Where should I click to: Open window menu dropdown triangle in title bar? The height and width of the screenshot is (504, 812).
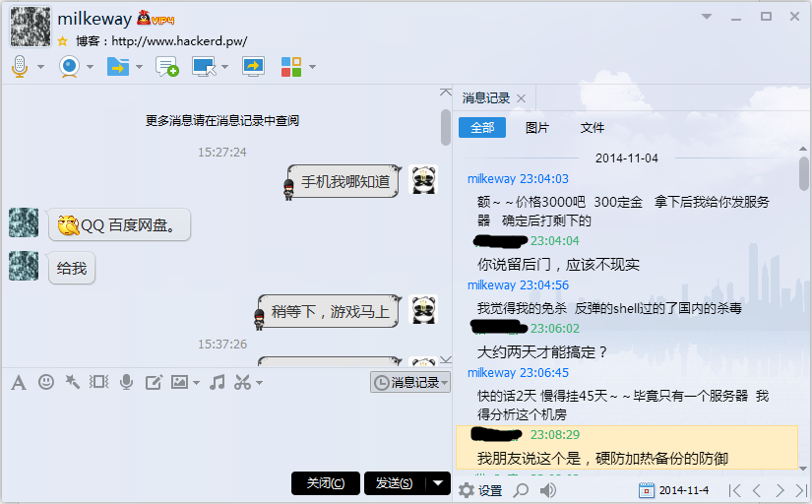pyautogui.click(x=707, y=17)
